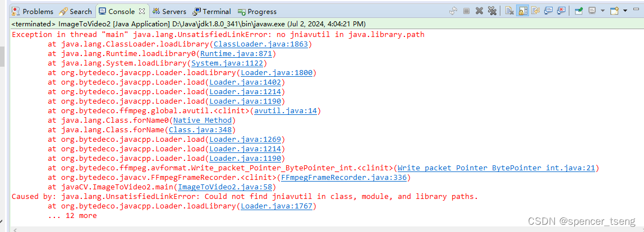Open Write_packet_Pointer_BytePointer_int.java:21 link

coord(496,168)
